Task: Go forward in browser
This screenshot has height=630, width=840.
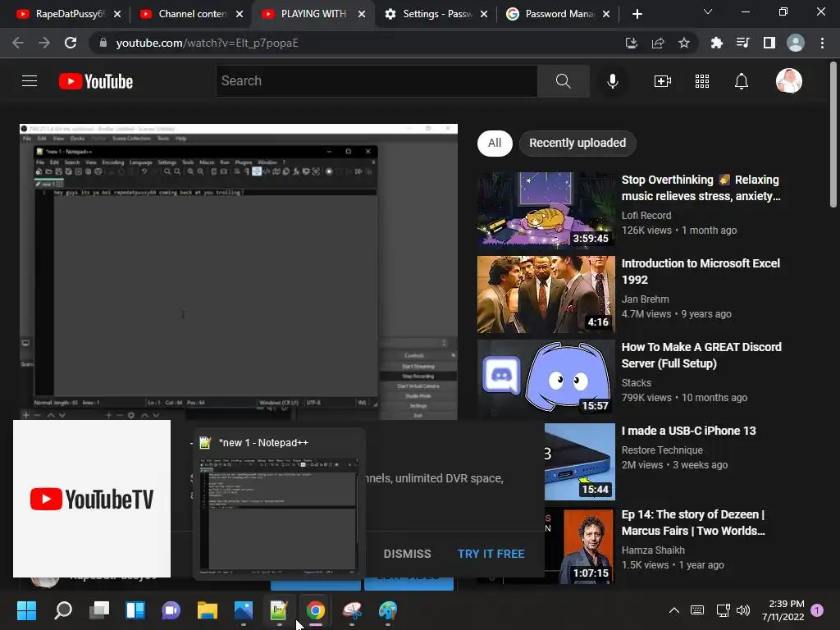Action: [x=44, y=43]
